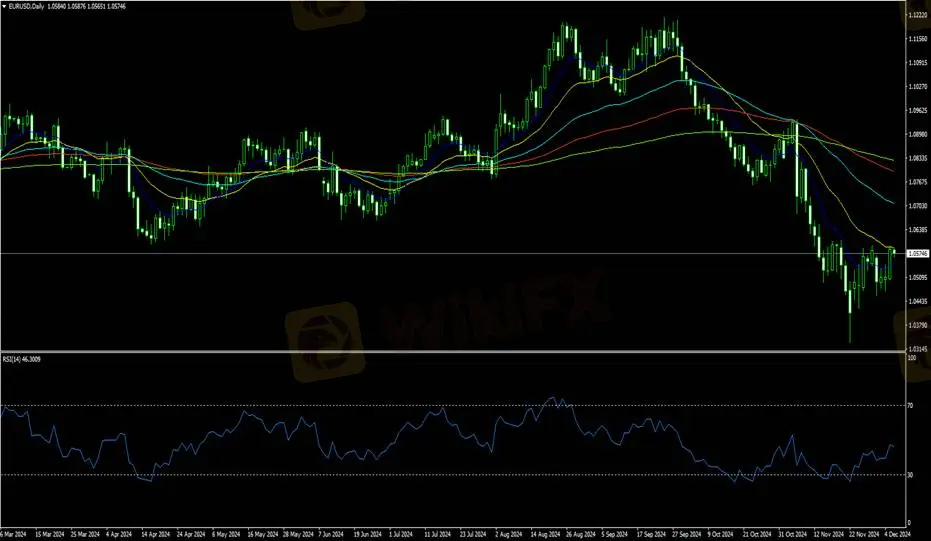Click the 5 Sep 2024 date label

615,534
